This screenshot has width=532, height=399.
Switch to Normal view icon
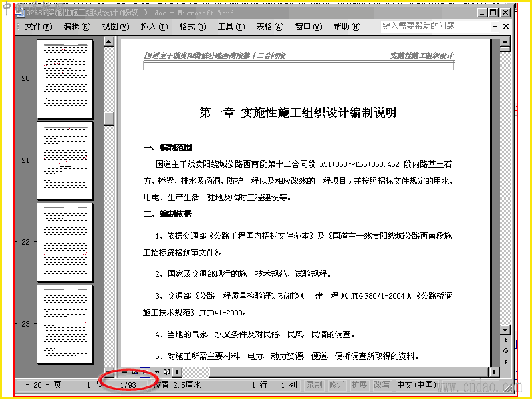point(124,372)
